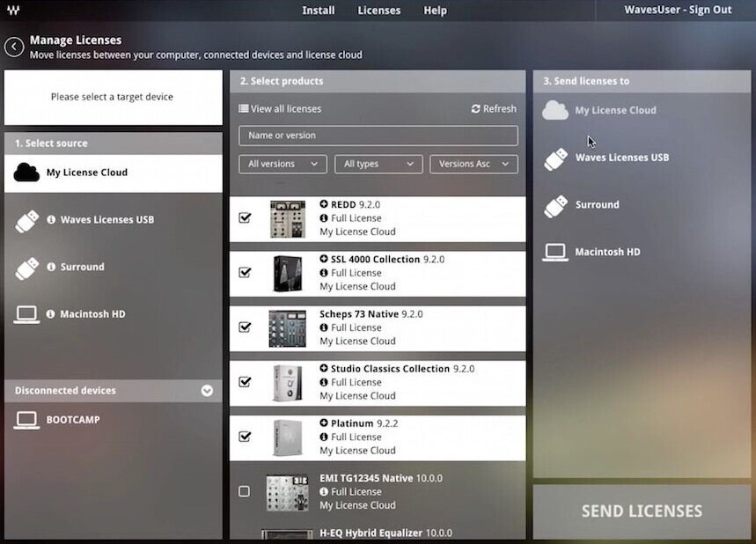
Task: Click the Studio Classics Collection box thumbnail
Action: click(288, 384)
